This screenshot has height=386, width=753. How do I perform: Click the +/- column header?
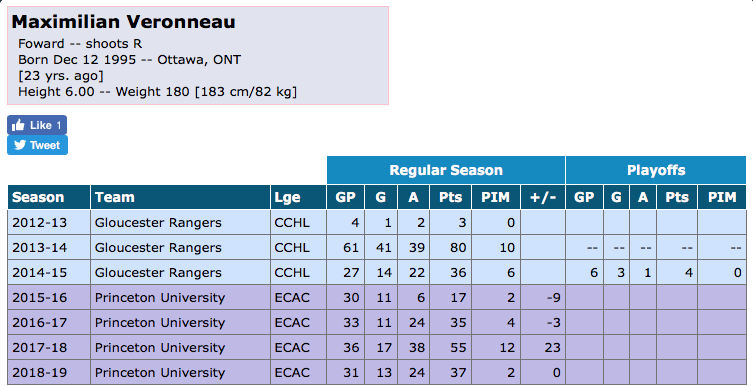(x=543, y=197)
